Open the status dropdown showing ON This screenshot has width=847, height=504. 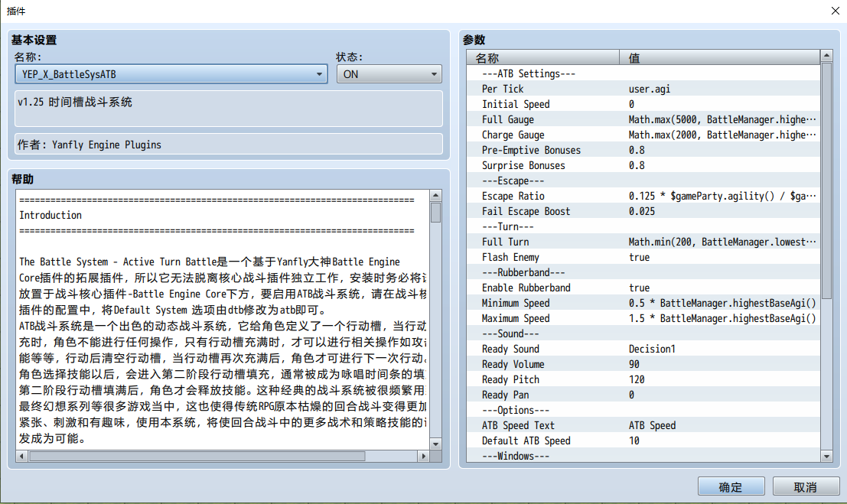pyautogui.click(x=389, y=74)
